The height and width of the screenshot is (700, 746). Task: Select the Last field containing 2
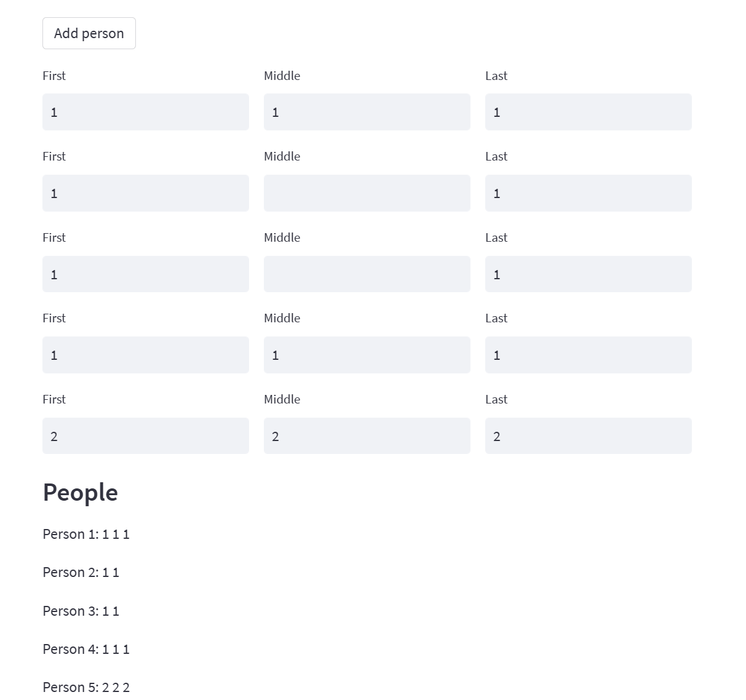(589, 436)
